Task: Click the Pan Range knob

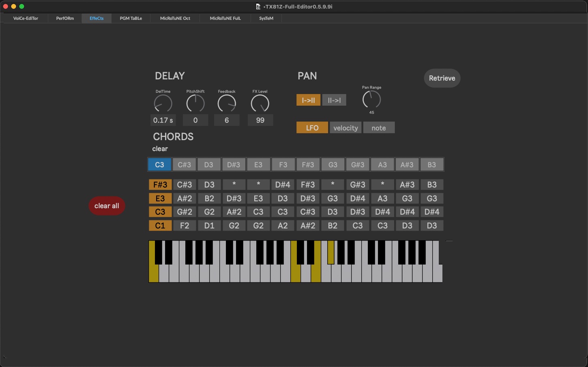Action: [371, 100]
